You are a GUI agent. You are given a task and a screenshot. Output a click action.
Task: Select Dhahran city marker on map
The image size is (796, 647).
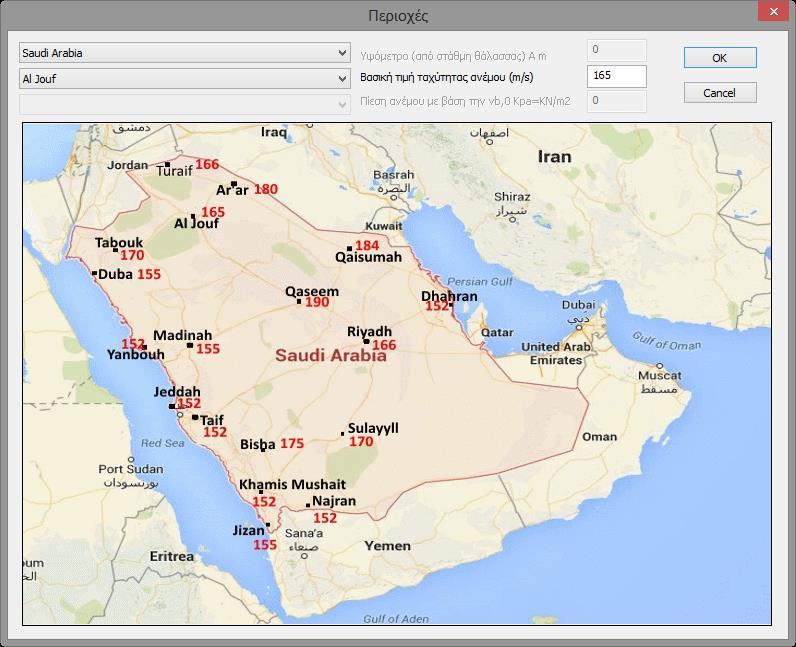point(451,305)
